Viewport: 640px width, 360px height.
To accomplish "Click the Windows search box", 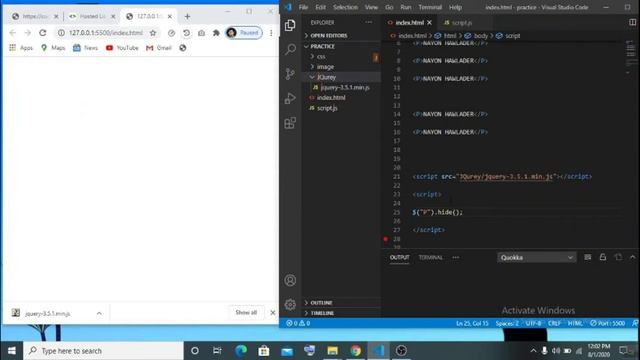I will [104, 351].
